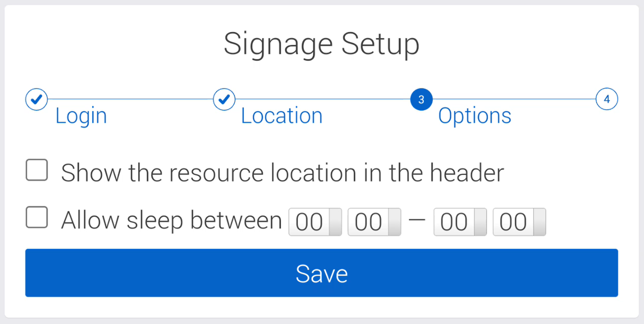
Task: Open the Location step label
Action: 282,115
